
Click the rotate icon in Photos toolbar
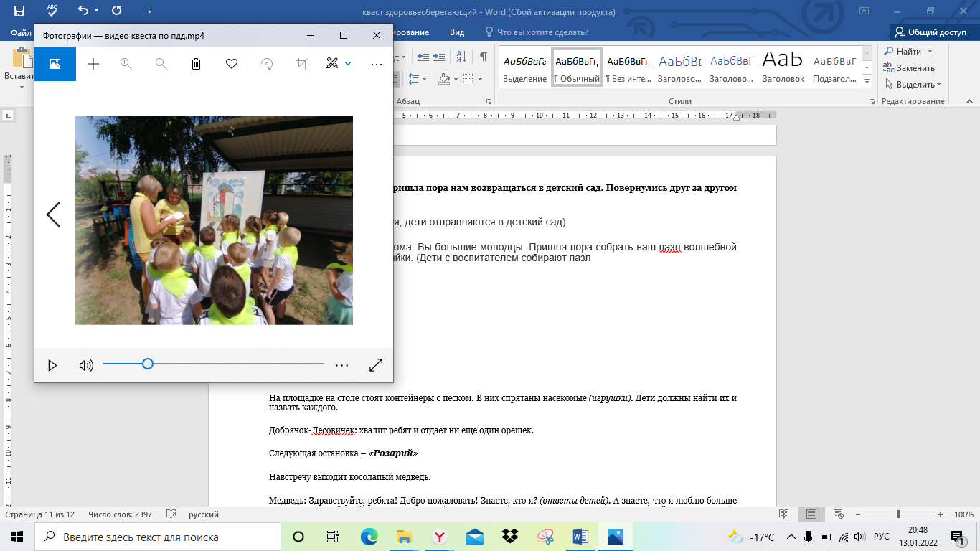(267, 64)
